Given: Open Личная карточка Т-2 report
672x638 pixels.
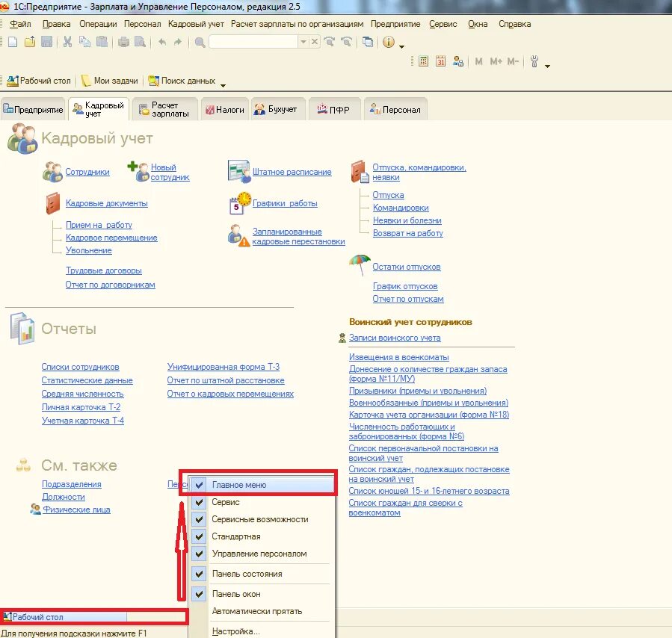Looking at the screenshot, I should [x=81, y=407].
